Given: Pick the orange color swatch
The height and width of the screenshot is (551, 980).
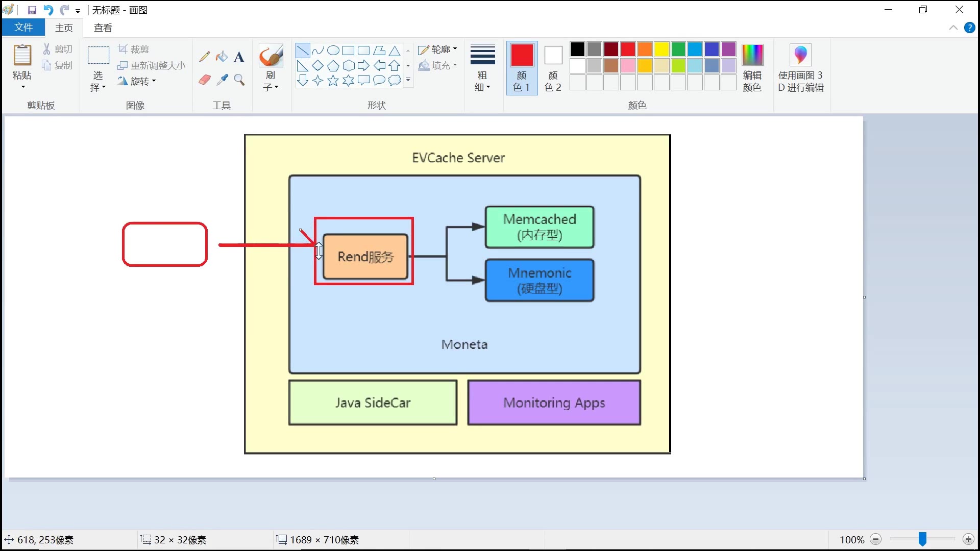Looking at the screenshot, I should click(645, 49).
